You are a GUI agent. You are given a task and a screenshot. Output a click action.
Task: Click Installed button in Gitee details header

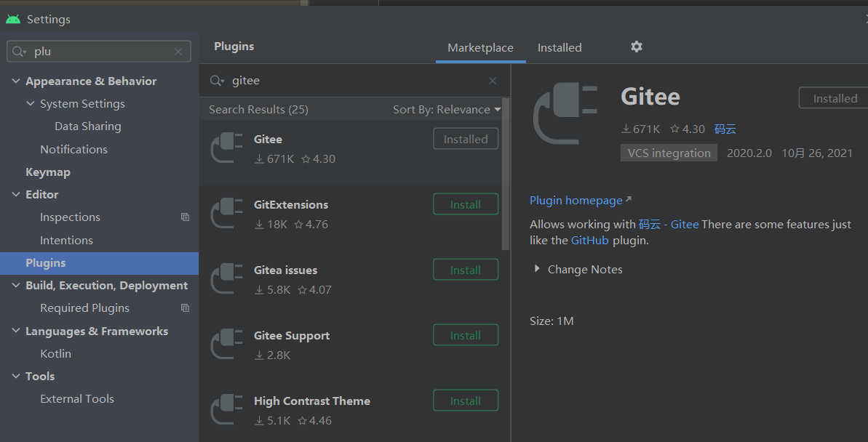[835, 98]
